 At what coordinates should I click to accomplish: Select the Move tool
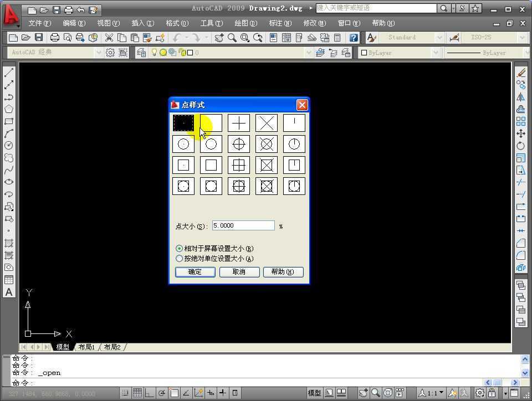[x=521, y=133]
